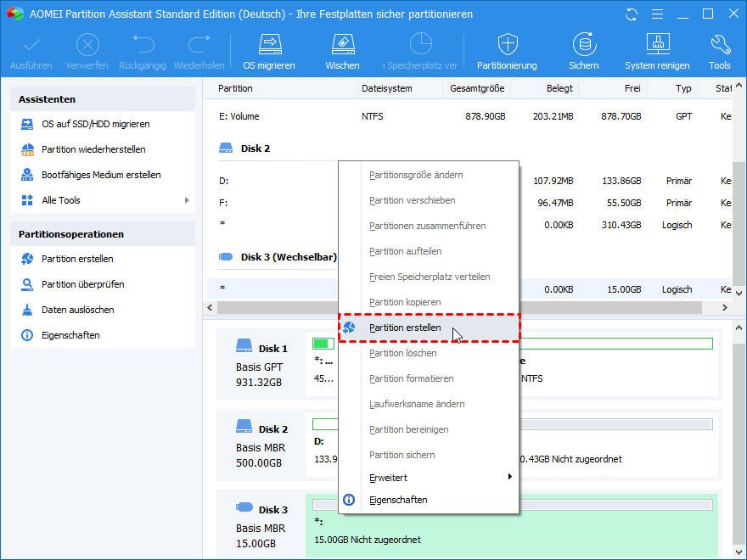Open the Speicherplatz verteilen pie icon
This screenshot has width=747, height=560.
[x=421, y=44]
